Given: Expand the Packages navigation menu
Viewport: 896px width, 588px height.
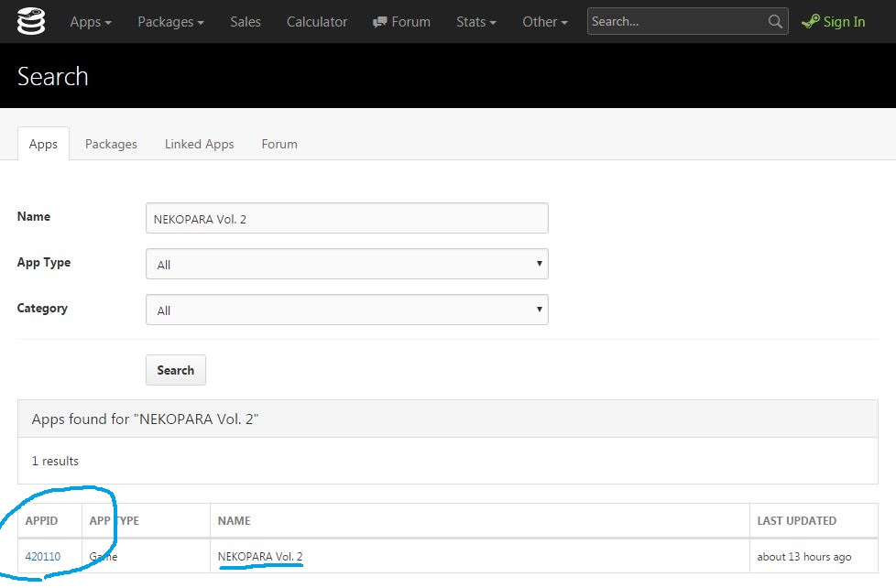Looking at the screenshot, I should [170, 21].
